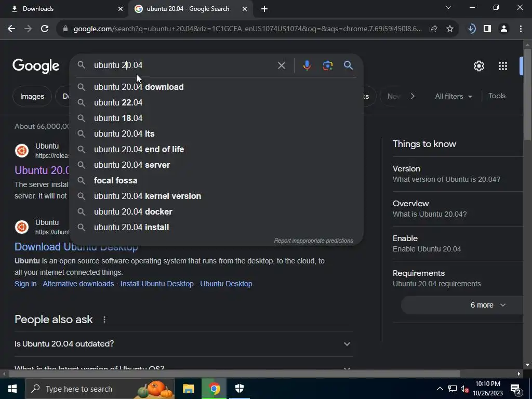Image resolution: width=532 pixels, height=399 pixels.
Task: Toggle Chrome side panel icon
Action: [487, 29]
